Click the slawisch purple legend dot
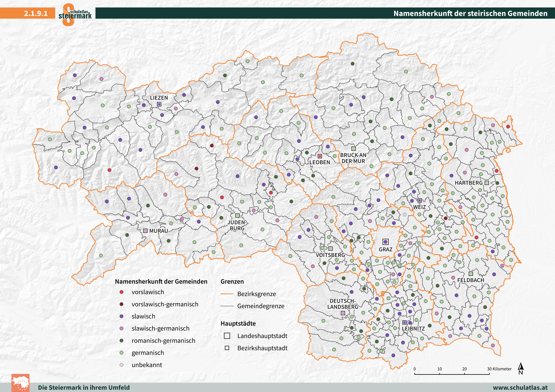The width and height of the screenshot is (555, 392). pyautogui.click(x=122, y=316)
